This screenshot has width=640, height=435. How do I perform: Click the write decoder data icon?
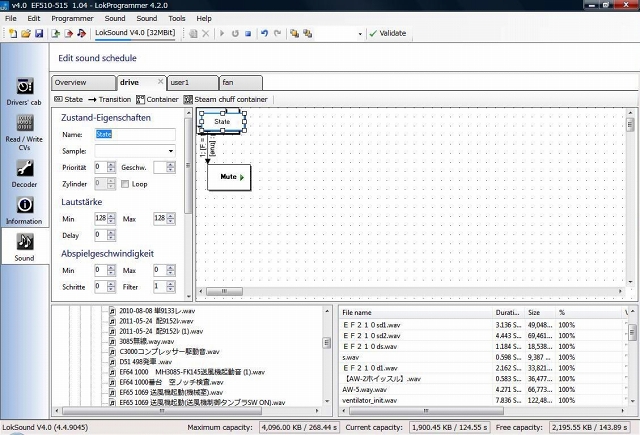point(68,33)
